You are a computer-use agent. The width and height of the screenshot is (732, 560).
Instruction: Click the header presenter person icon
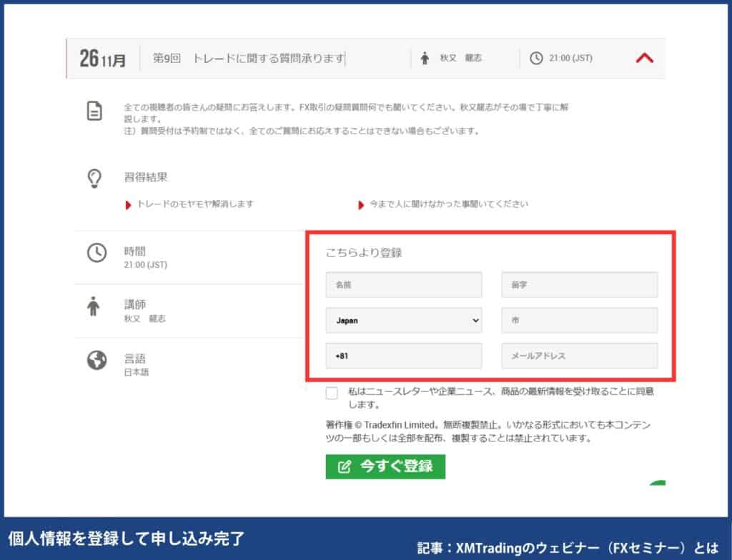click(x=425, y=59)
